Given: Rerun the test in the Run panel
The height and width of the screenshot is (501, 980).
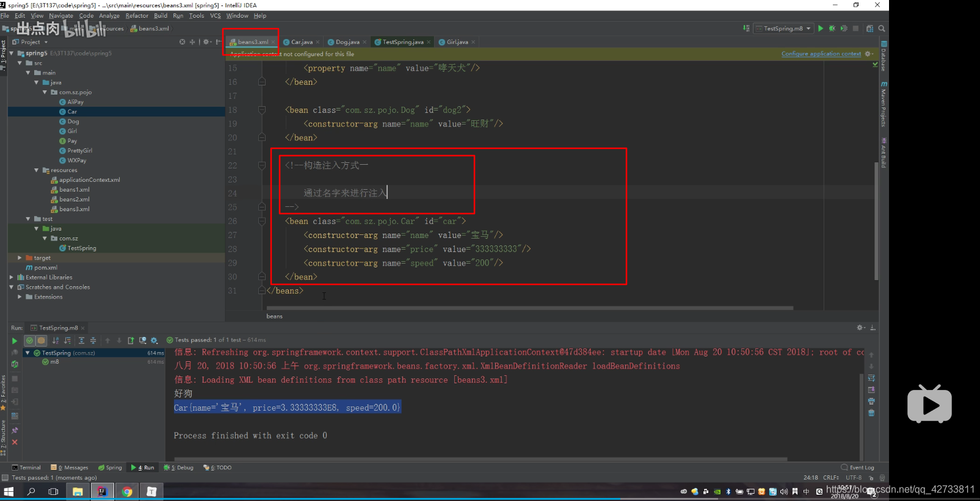Looking at the screenshot, I should click(15, 341).
